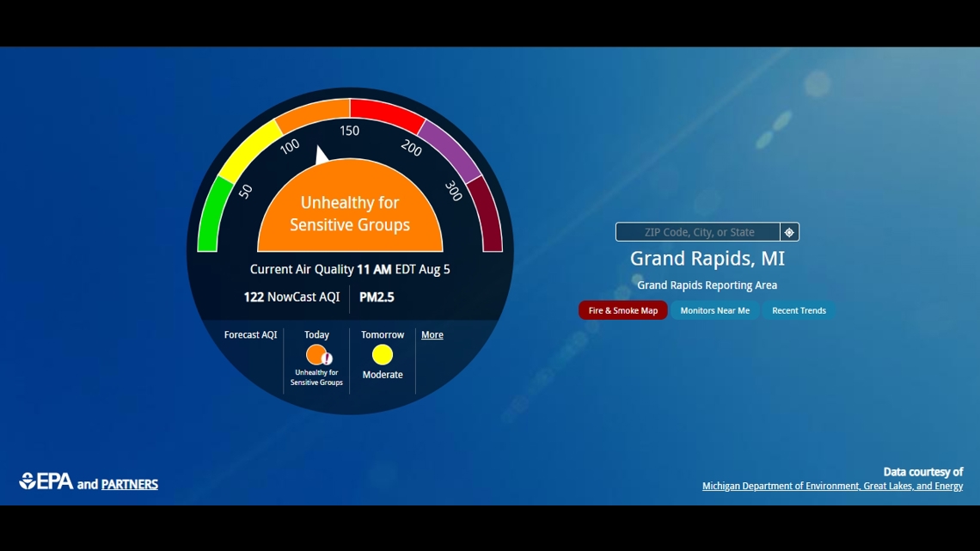Click the exclamation alert badge on Today's forecast

point(325,359)
